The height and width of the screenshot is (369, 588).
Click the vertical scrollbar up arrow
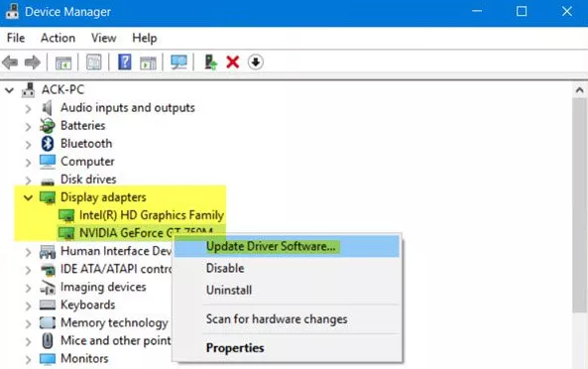point(579,90)
